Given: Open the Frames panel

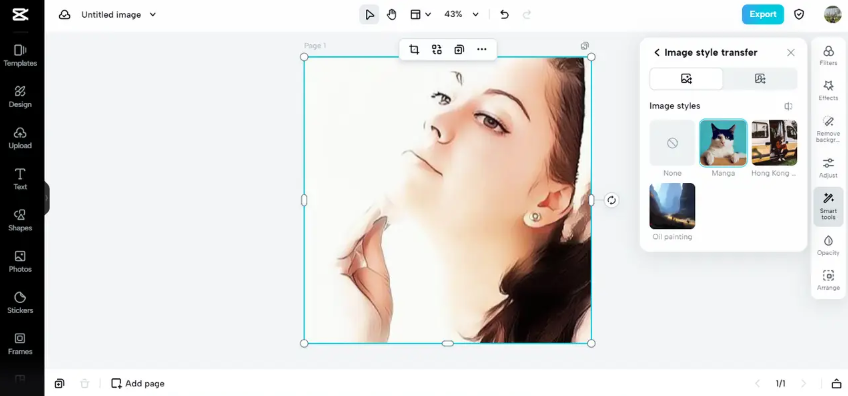Looking at the screenshot, I should [x=20, y=344].
